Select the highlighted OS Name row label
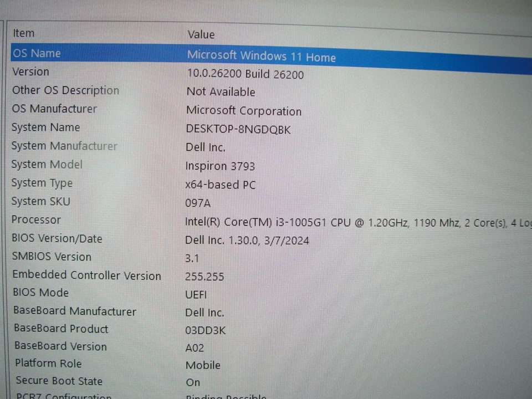The width and height of the screenshot is (532, 399). pyautogui.click(x=37, y=53)
